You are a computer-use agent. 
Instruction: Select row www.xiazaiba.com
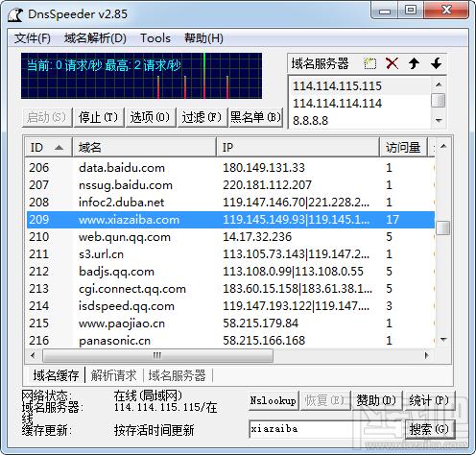(230, 220)
